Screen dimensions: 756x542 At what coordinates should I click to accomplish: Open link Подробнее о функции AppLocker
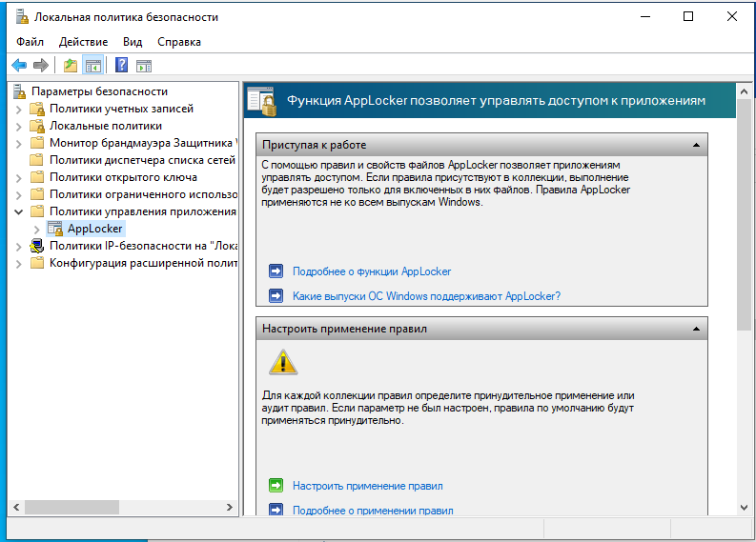(x=372, y=271)
